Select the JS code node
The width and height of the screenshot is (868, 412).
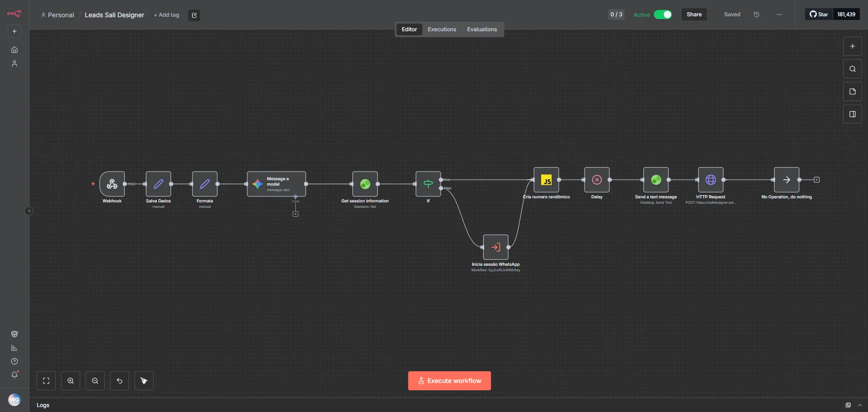546,180
